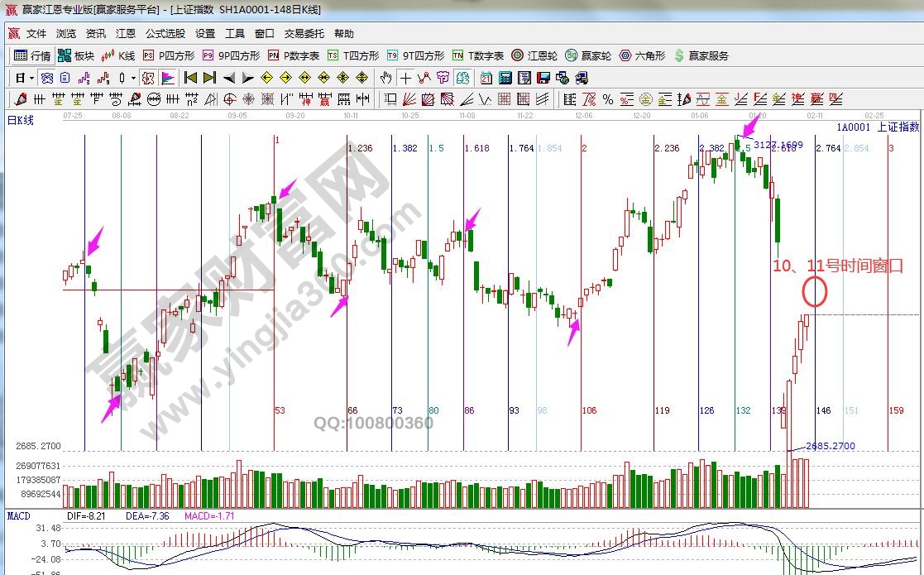Click the 2685.2700 price level label

point(830,446)
